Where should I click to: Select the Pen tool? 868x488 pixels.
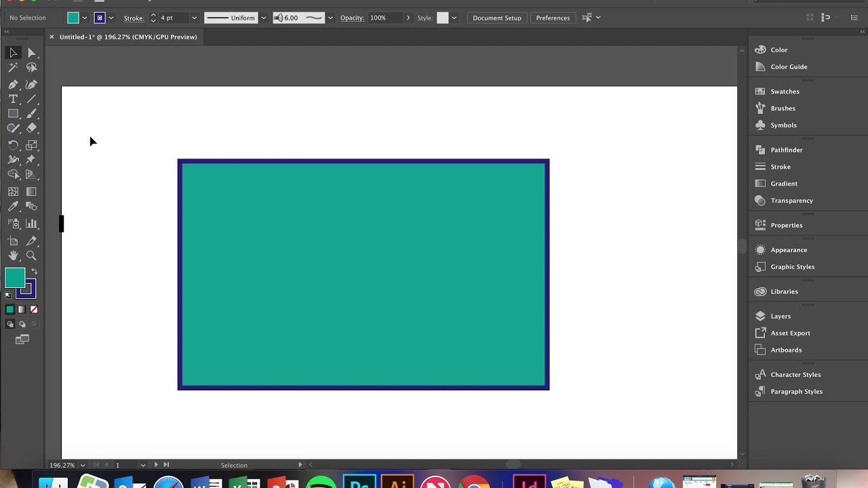(13, 85)
